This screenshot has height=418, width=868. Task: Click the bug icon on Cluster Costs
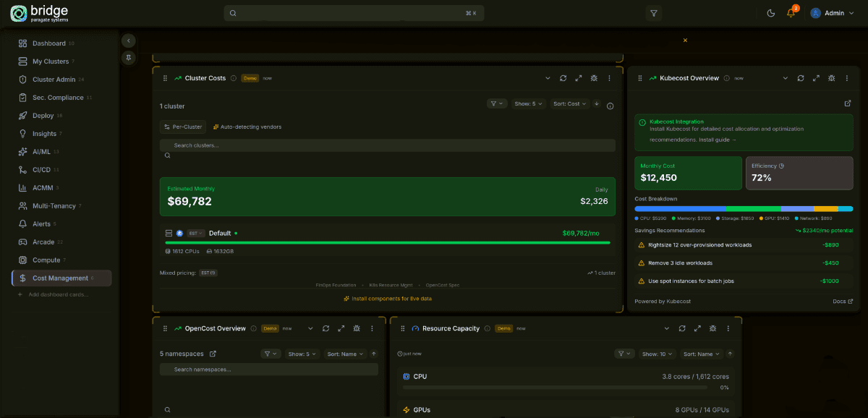pos(594,78)
